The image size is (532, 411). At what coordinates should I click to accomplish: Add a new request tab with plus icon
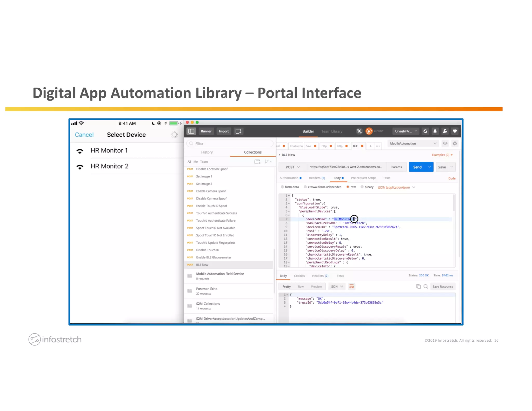pyautogui.click(x=370, y=146)
